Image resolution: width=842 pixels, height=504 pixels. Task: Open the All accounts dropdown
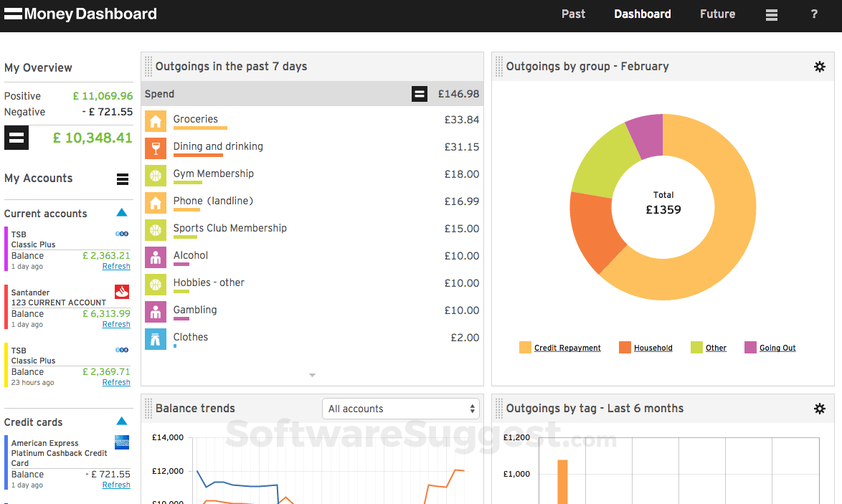pyautogui.click(x=400, y=408)
